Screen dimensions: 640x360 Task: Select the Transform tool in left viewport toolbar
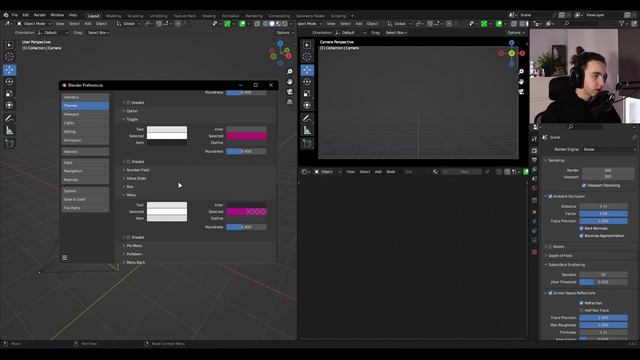9,105
